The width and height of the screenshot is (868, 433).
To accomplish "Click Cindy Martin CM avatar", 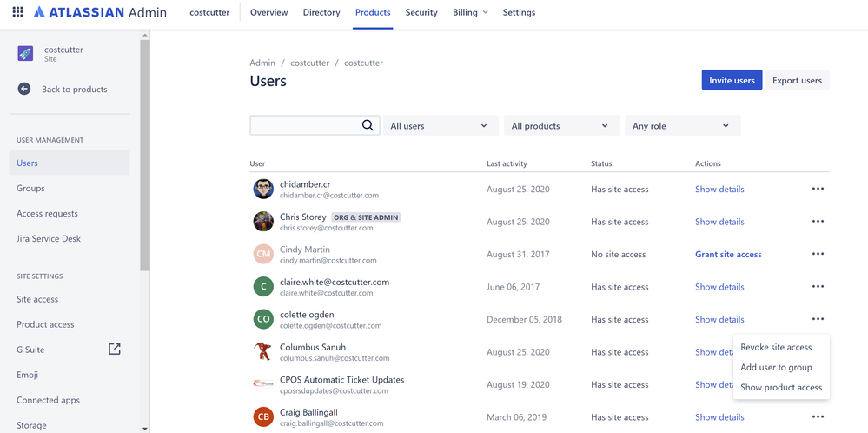I will coord(263,254).
